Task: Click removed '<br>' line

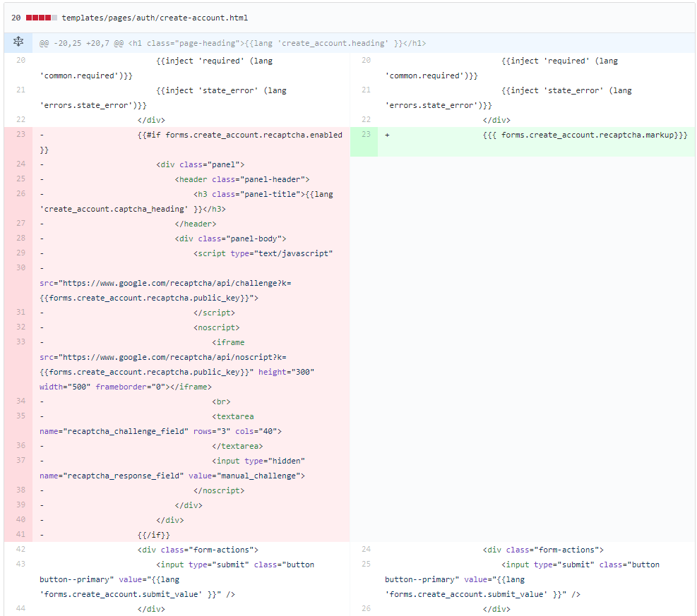Action: coord(221,402)
